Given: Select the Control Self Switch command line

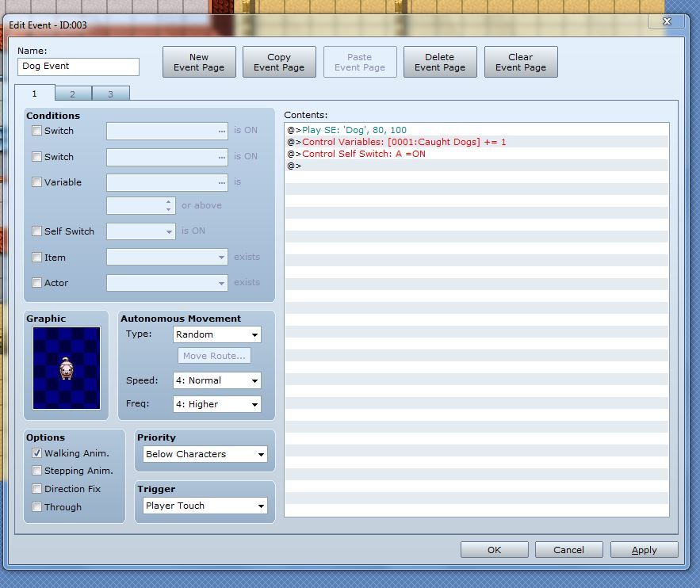Looking at the screenshot, I should 363,154.
